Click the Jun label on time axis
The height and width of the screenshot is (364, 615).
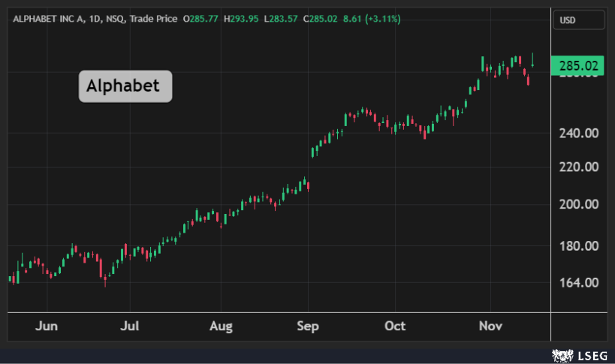pos(47,326)
